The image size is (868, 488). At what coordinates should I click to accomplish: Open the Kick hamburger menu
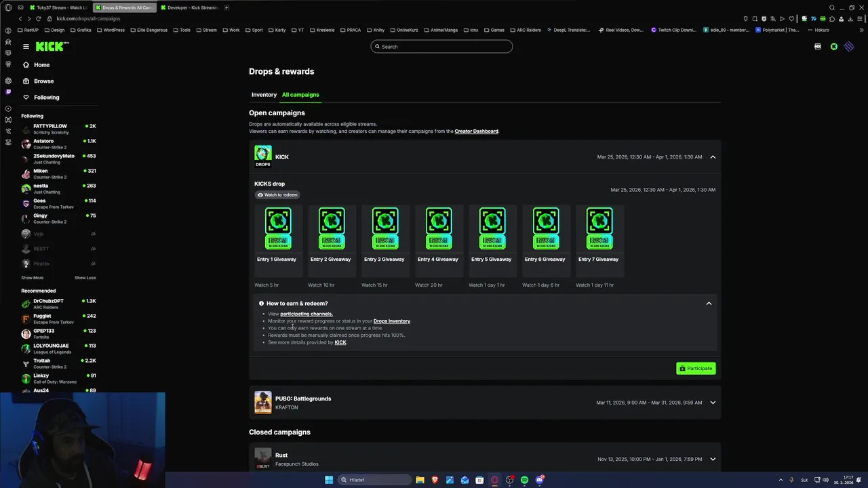tap(26, 47)
